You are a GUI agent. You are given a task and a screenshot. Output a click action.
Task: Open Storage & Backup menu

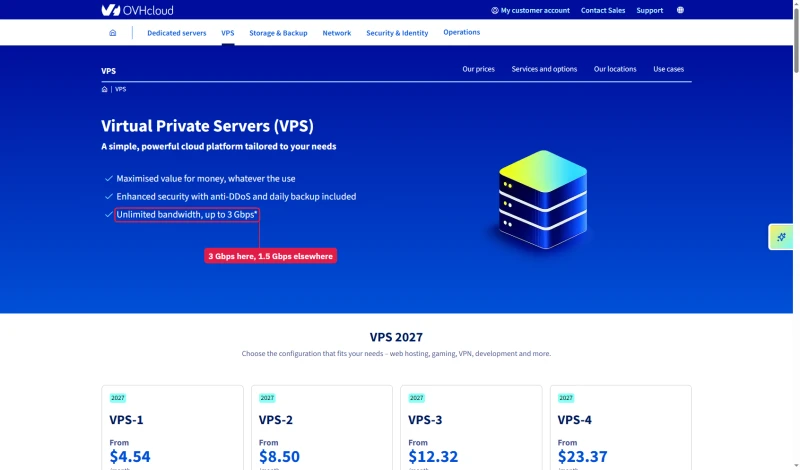[278, 33]
